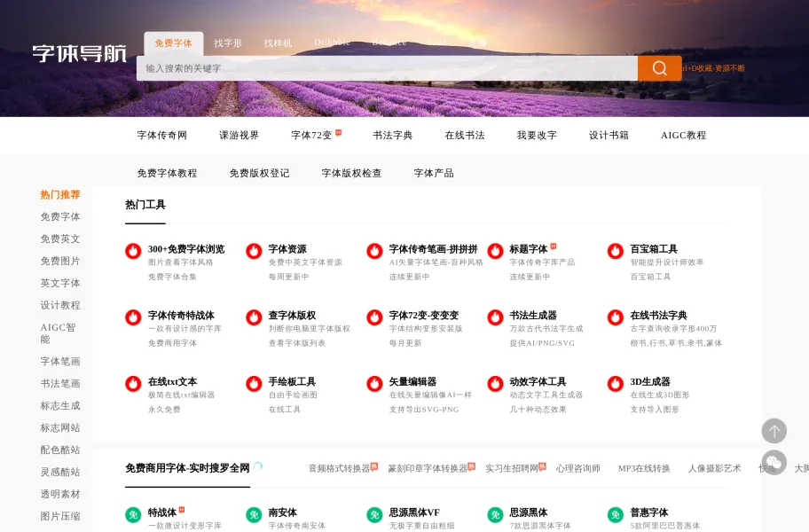Open the 免费字体教程 navigation link
This screenshot has width=809, height=532.
167,173
